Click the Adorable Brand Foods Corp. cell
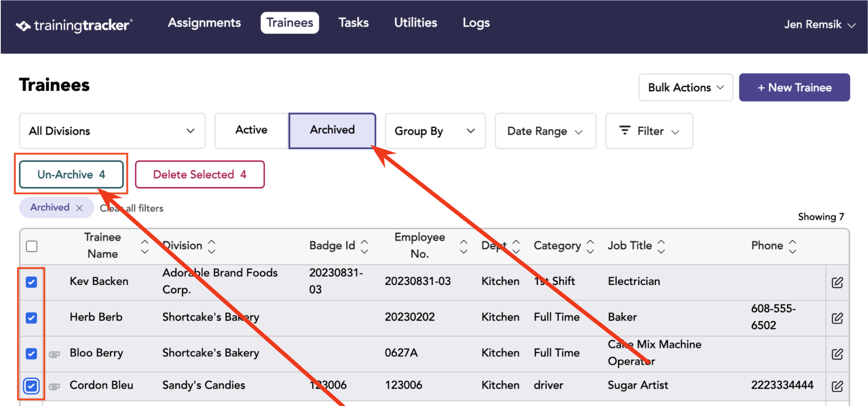This screenshot has height=406, width=868. tap(220, 281)
